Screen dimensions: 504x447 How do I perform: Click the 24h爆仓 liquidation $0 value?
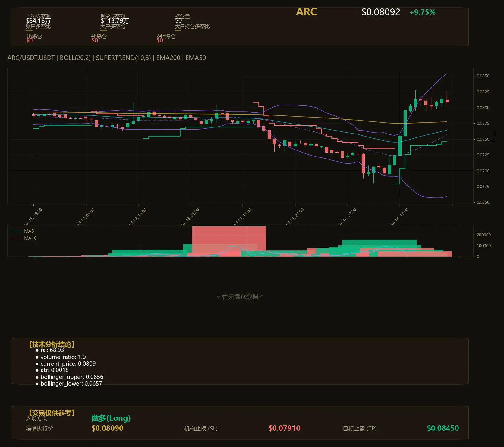(x=160, y=40)
